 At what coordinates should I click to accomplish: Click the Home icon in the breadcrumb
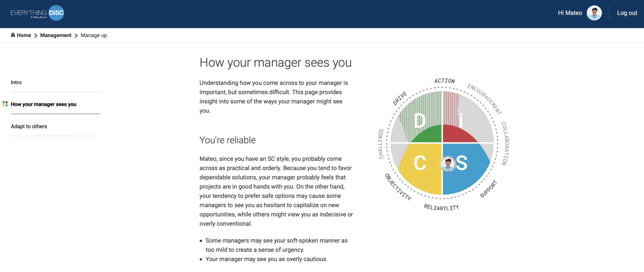coord(14,35)
